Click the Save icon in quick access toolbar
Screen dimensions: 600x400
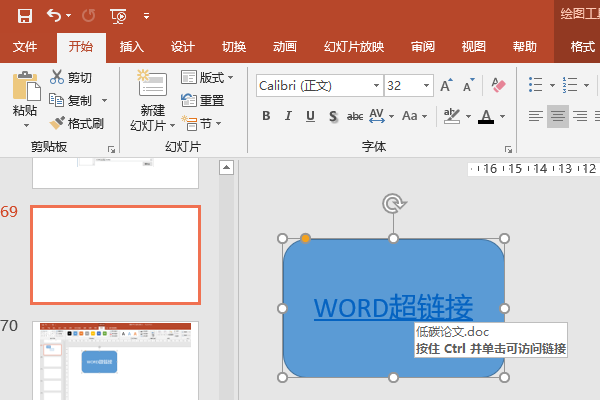(x=25, y=15)
